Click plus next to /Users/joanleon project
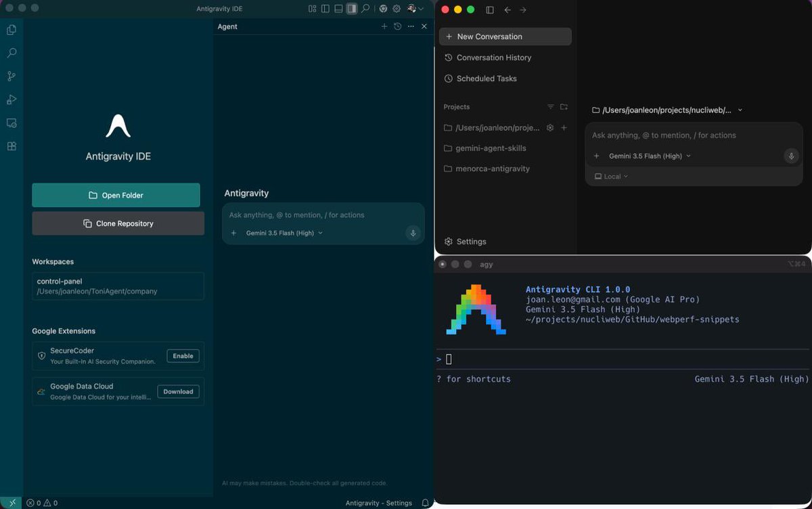812x509 pixels. [564, 127]
